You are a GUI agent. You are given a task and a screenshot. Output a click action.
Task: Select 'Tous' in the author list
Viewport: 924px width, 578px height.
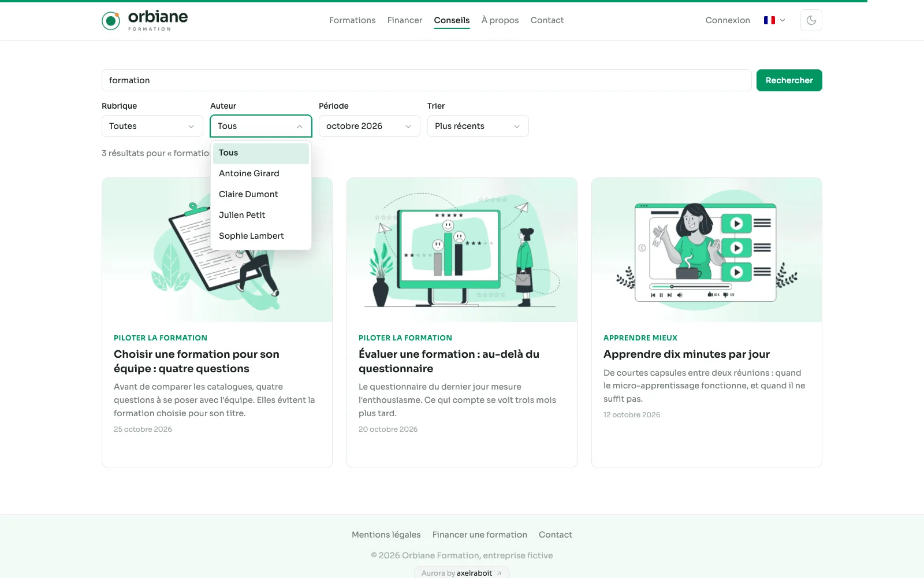tap(260, 153)
